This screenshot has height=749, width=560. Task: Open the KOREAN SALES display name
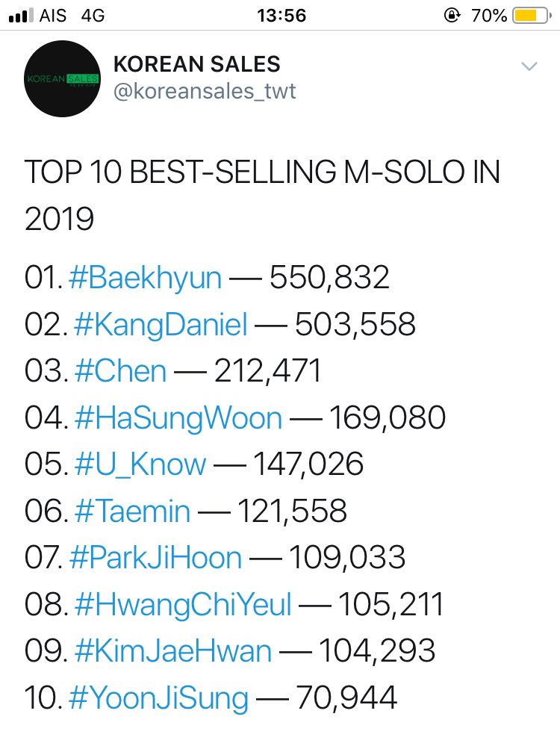(x=197, y=64)
